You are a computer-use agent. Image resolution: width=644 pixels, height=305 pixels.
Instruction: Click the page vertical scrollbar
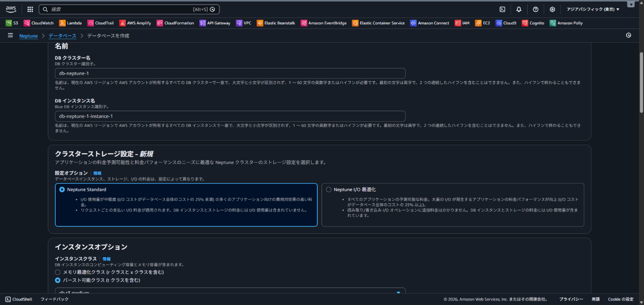(641, 82)
